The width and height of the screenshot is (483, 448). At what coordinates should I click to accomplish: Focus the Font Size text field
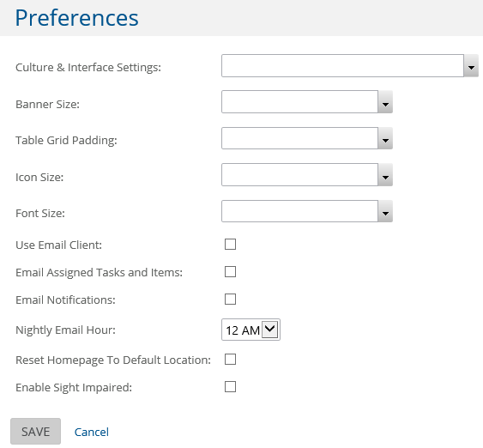(299, 211)
